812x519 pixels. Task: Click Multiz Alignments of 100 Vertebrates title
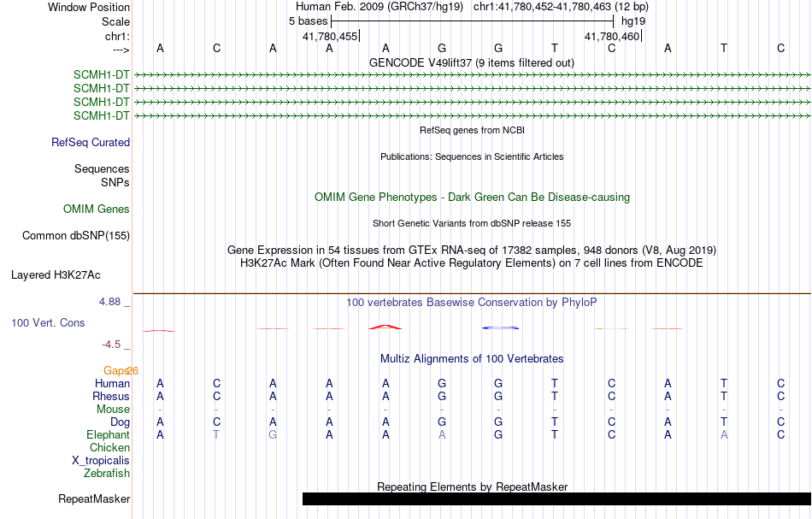[472, 358]
